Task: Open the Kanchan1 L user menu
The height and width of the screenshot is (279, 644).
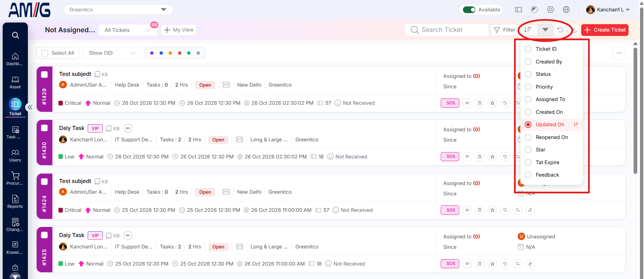Action: click(x=608, y=10)
